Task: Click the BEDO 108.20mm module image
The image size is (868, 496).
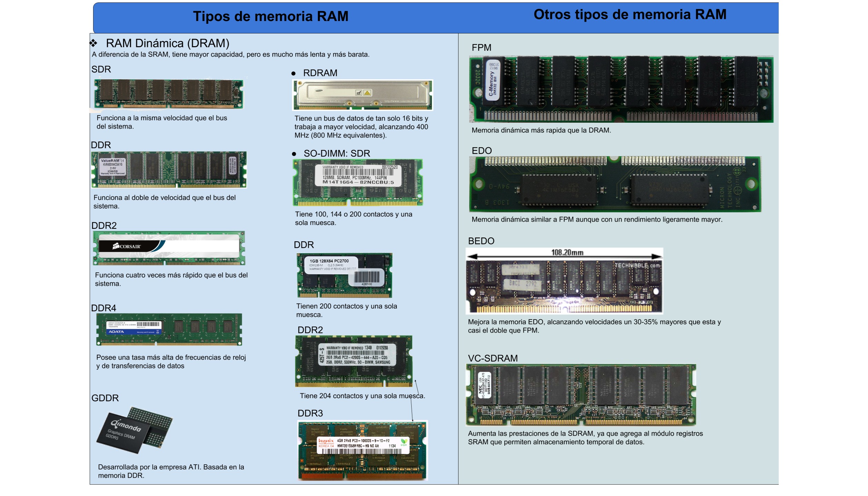Action: 564,281
